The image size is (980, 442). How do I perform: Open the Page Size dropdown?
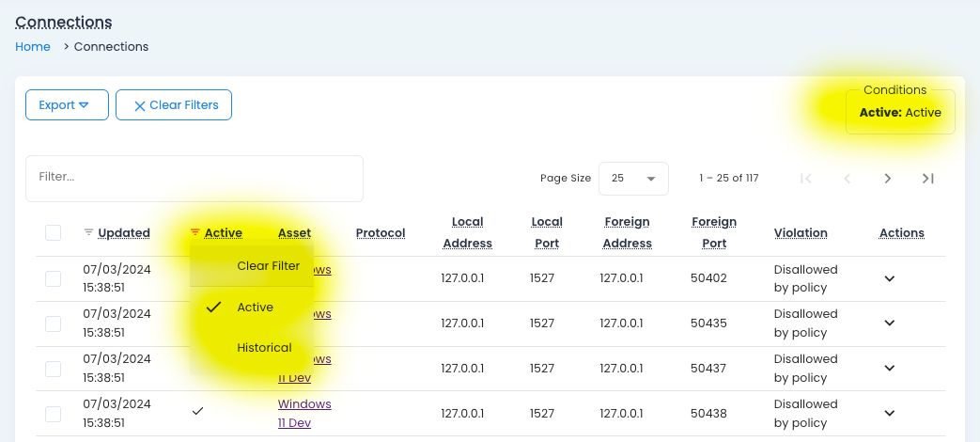[633, 179]
